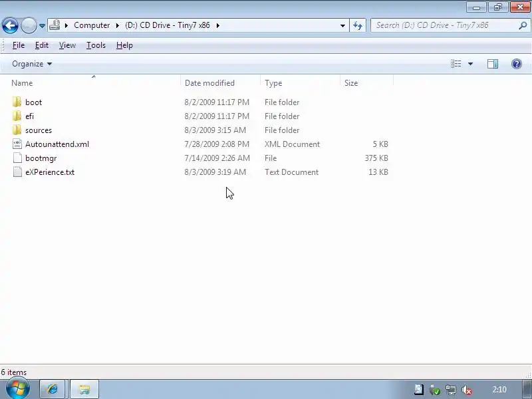Click the 'sources' folder name
532x399 pixels.
pos(39,130)
